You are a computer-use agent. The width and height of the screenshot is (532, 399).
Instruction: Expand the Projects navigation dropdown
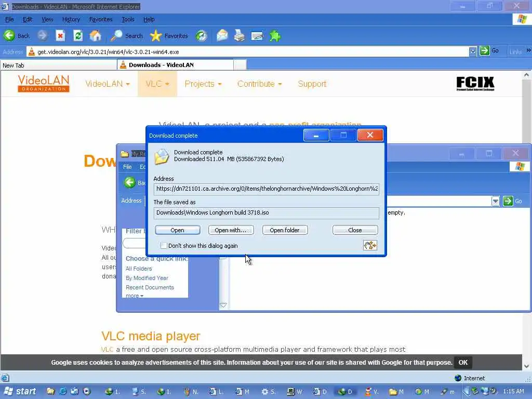coord(203,84)
